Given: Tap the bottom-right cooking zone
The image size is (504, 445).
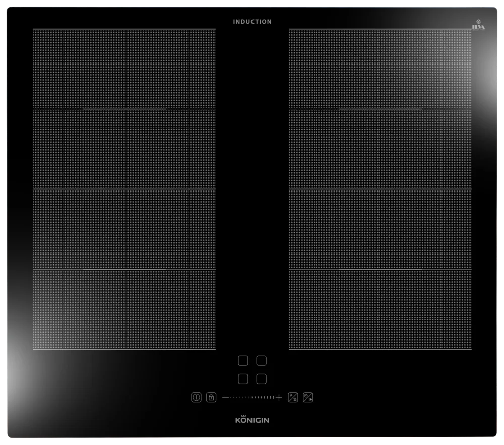Looking at the screenshot, I should (380, 309).
